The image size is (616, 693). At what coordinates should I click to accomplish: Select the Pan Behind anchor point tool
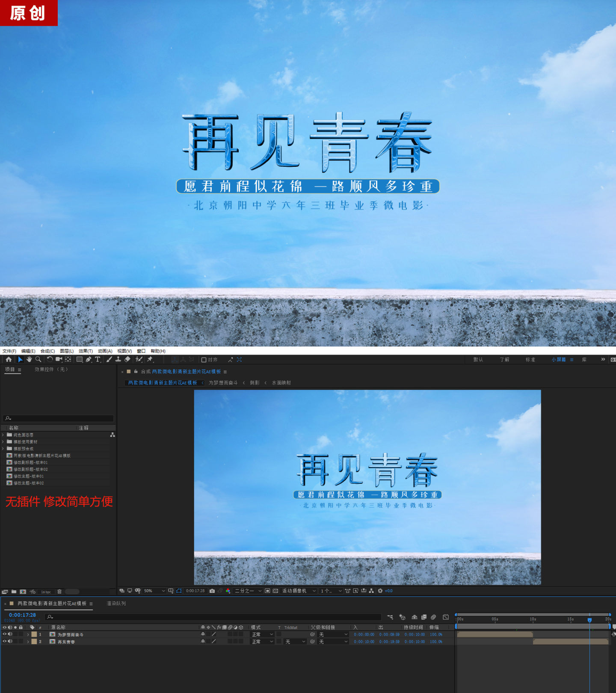click(x=68, y=360)
